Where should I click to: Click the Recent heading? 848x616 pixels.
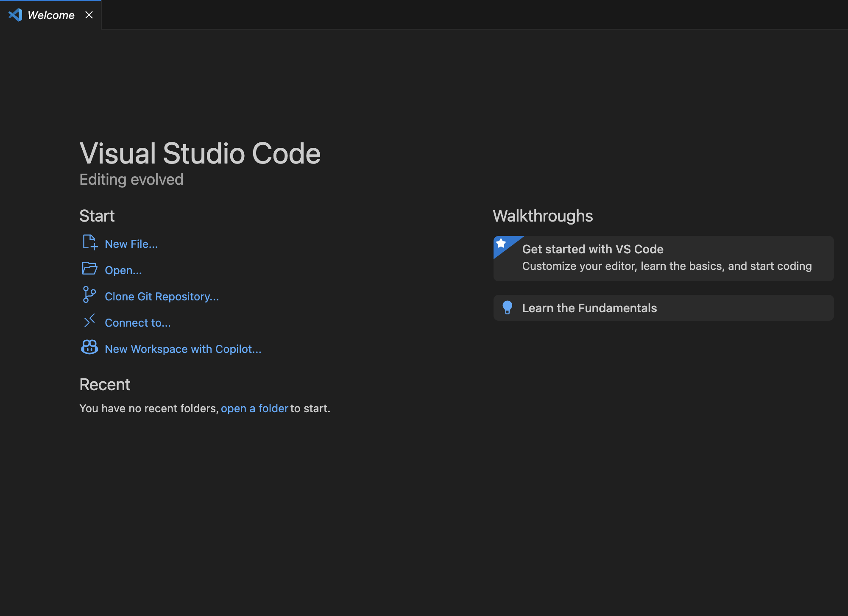(x=105, y=385)
